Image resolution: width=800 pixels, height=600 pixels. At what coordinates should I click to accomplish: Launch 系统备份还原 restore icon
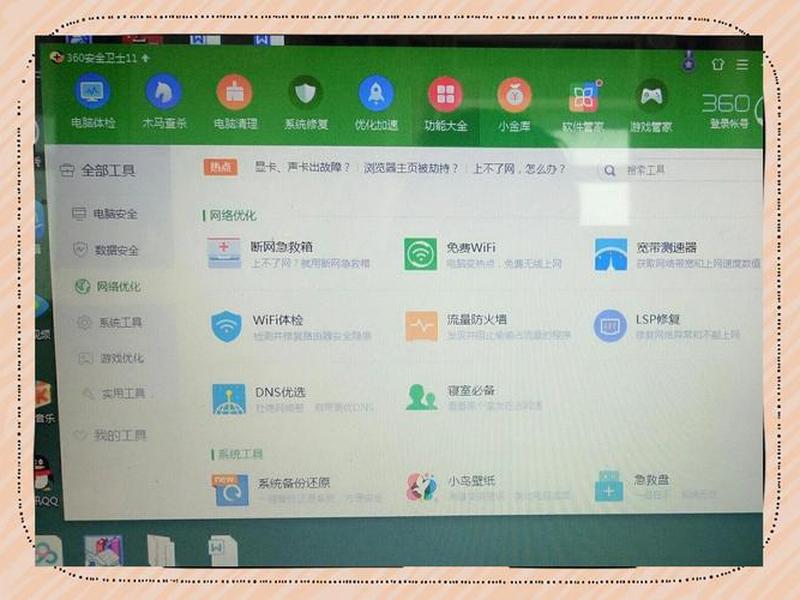click(231, 489)
